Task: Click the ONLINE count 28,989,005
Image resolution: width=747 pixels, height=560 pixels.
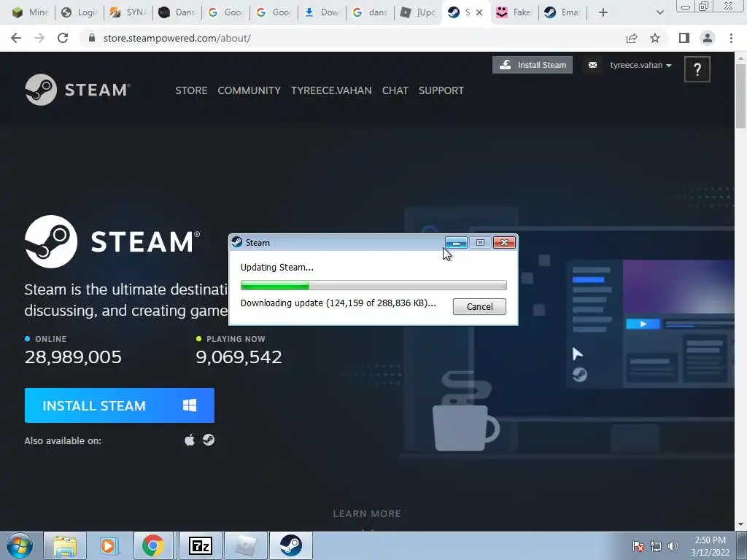Action: (x=73, y=357)
